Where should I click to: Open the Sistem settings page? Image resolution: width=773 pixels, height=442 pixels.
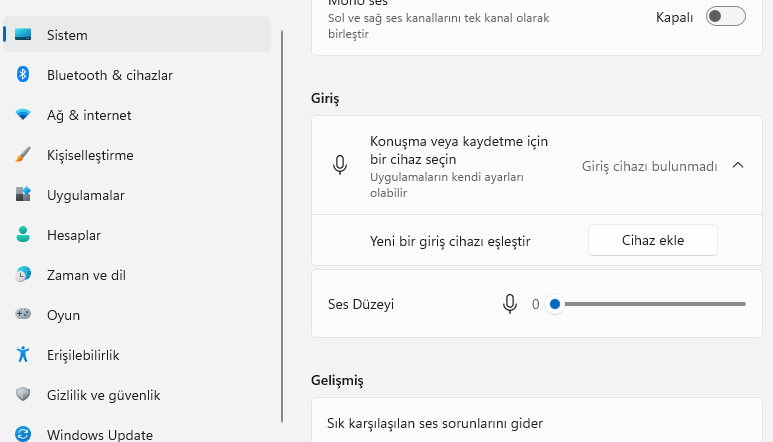click(67, 35)
